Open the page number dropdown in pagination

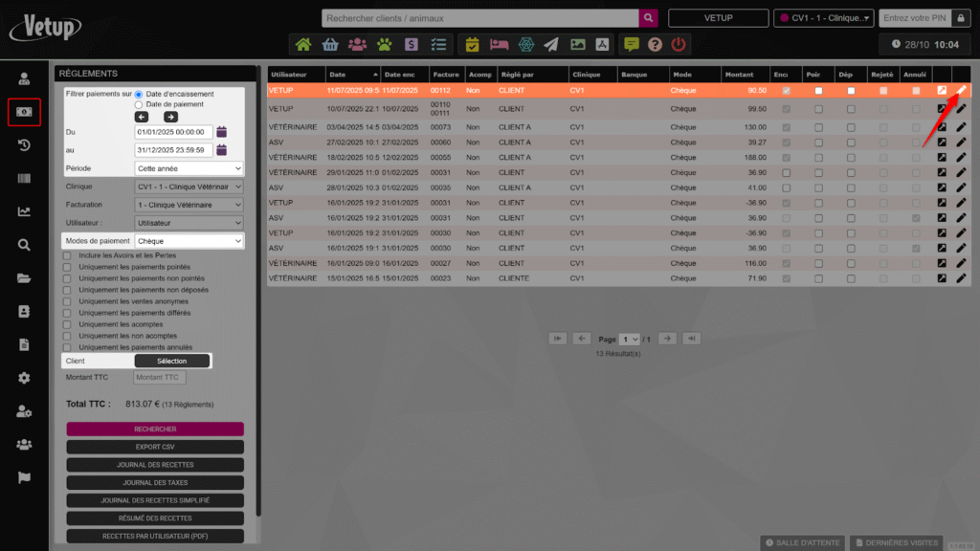[629, 339]
